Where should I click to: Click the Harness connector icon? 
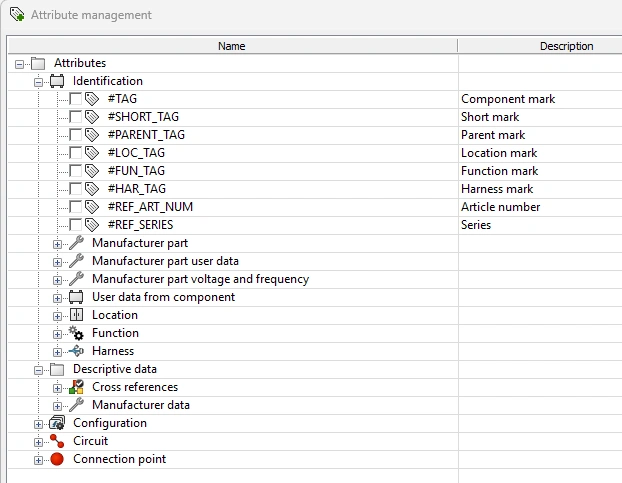coord(76,351)
